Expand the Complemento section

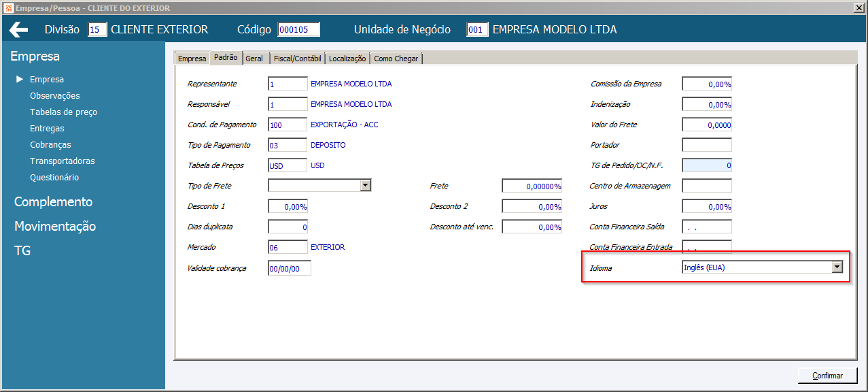pos(53,202)
